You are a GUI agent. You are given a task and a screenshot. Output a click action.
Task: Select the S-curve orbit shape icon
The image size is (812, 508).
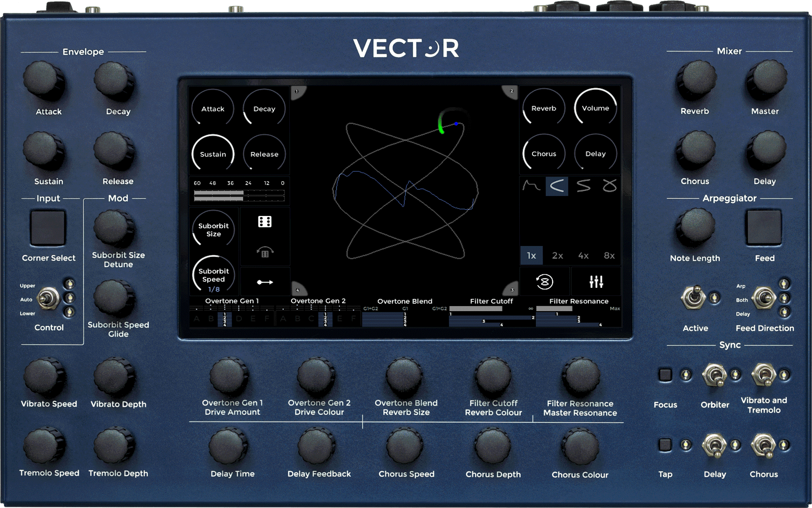[584, 185]
